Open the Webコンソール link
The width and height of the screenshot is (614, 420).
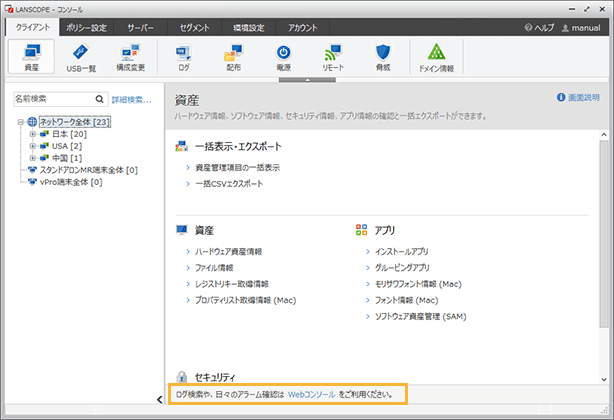(311, 395)
